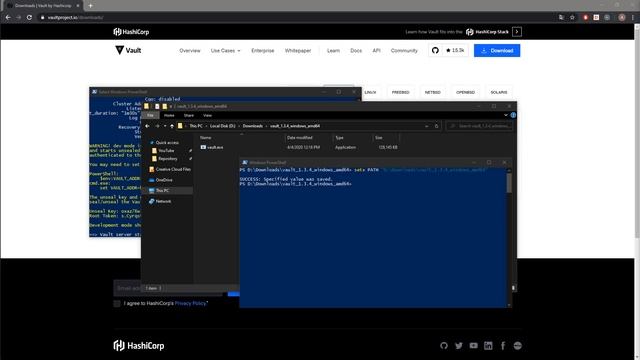Click the GitHub octocat icon in Vault nav

[x=435, y=51]
